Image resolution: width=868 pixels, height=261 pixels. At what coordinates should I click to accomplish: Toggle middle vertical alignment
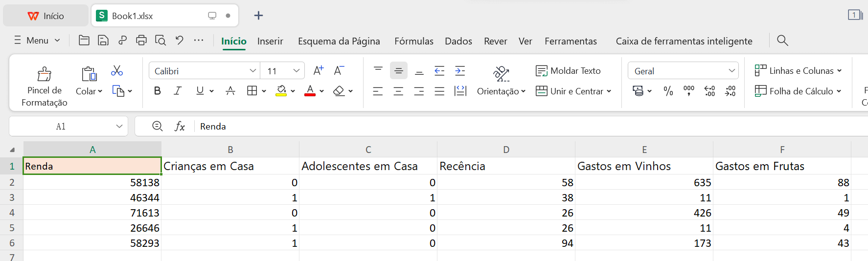pyautogui.click(x=399, y=71)
